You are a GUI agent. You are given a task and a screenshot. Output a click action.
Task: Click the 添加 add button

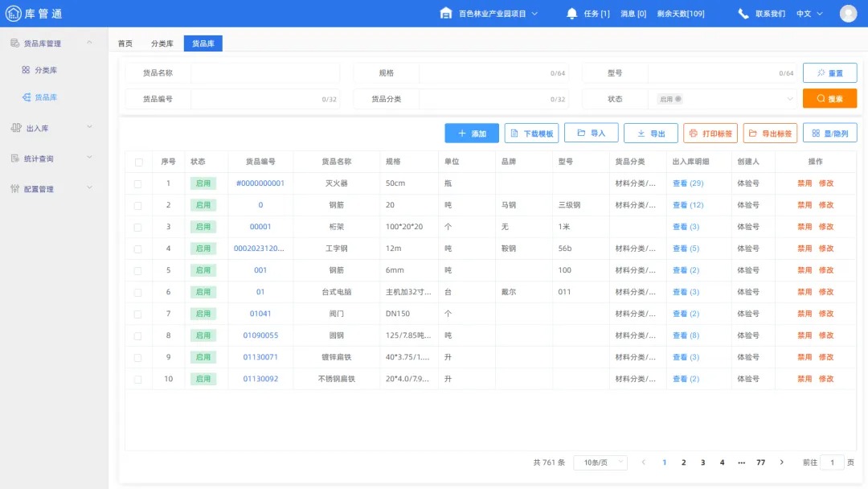tap(472, 133)
